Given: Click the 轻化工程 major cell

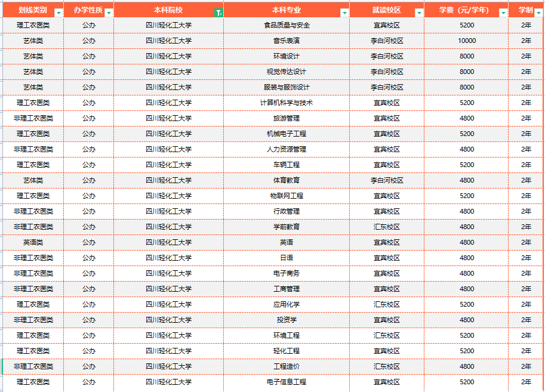Looking at the screenshot, I should click(x=287, y=351).
